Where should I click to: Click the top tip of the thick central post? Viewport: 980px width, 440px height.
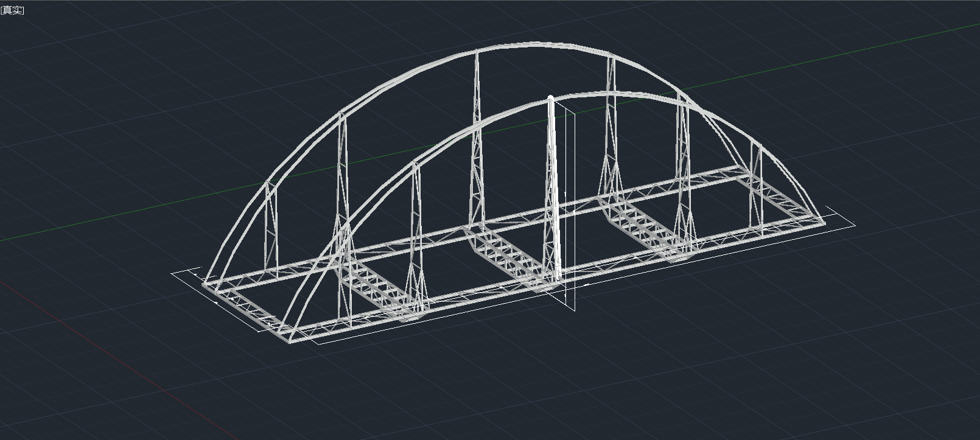coord(551,98)
